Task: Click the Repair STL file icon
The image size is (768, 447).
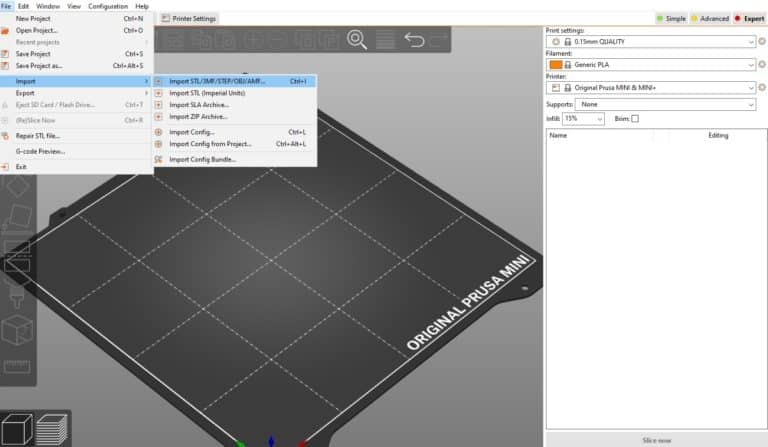Action: 5,136
